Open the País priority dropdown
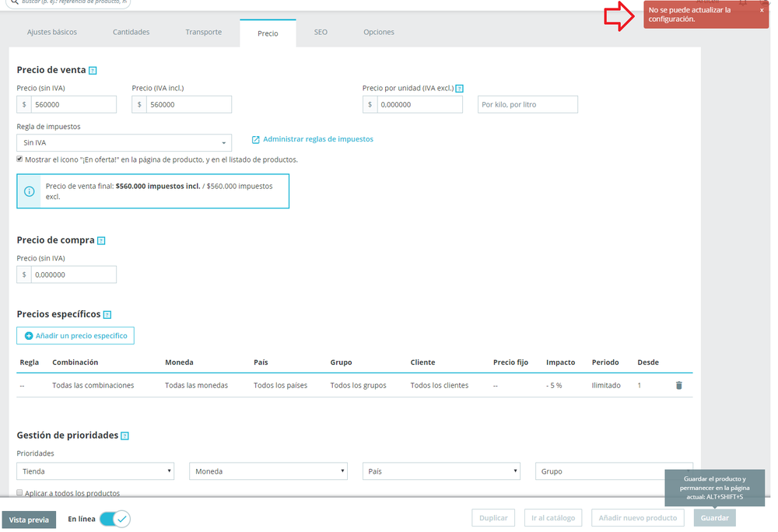 pyautogui.click(x=441, y=471)
